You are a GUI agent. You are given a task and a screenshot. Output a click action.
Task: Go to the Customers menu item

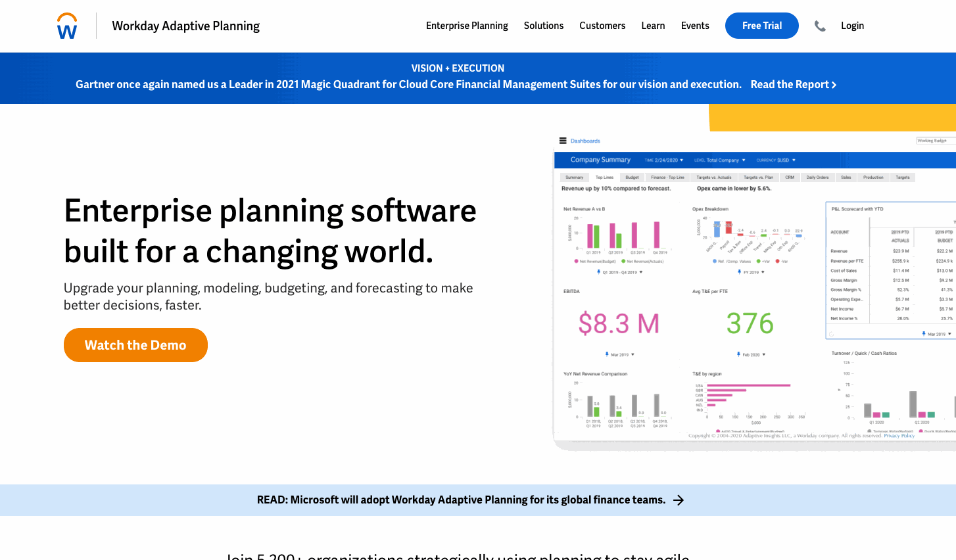[602, 26]
